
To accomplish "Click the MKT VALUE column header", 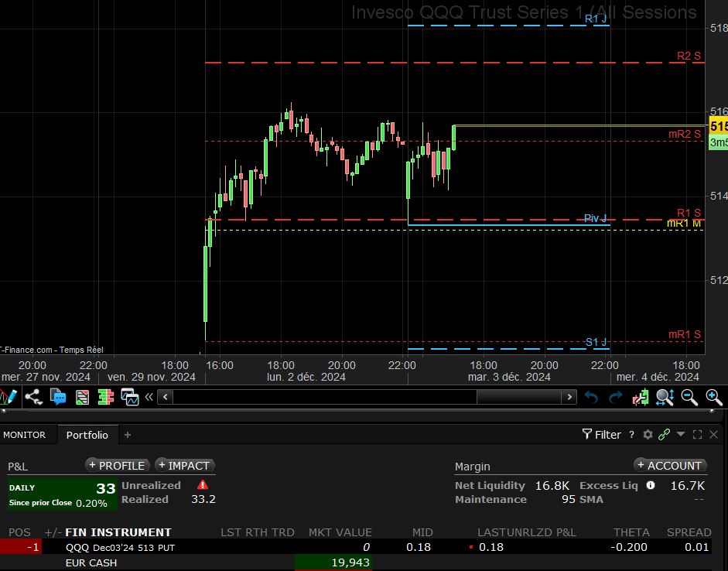I will [x=340, y=532].
